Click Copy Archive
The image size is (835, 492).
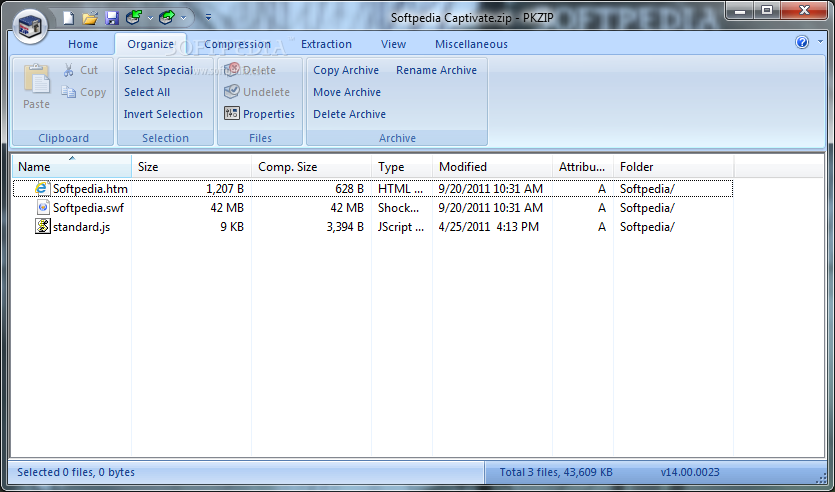[346, 70]
